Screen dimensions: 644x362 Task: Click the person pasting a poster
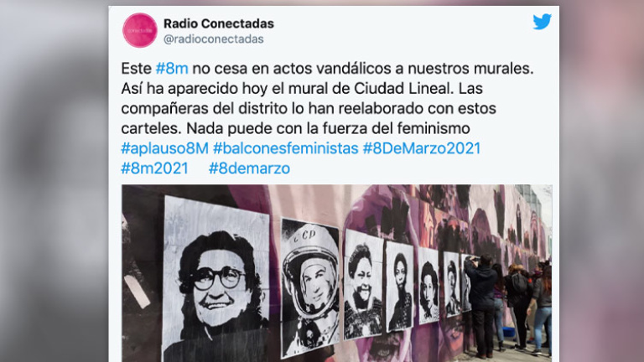pyautogui.click(x=481, y=305)
